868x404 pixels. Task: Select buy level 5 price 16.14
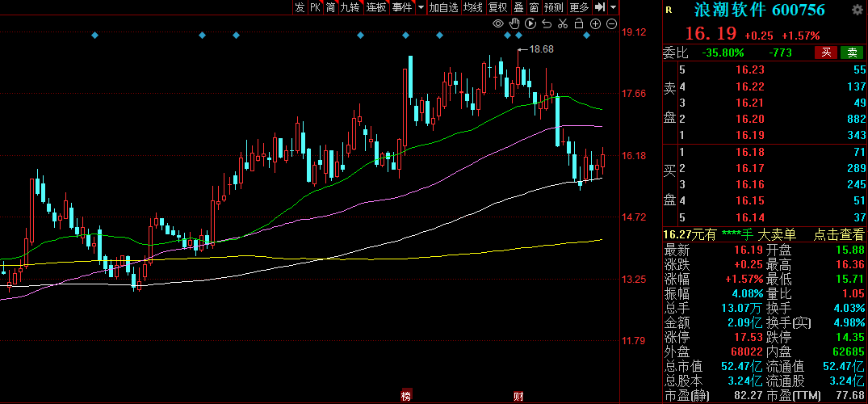click(x=749, y=217)
